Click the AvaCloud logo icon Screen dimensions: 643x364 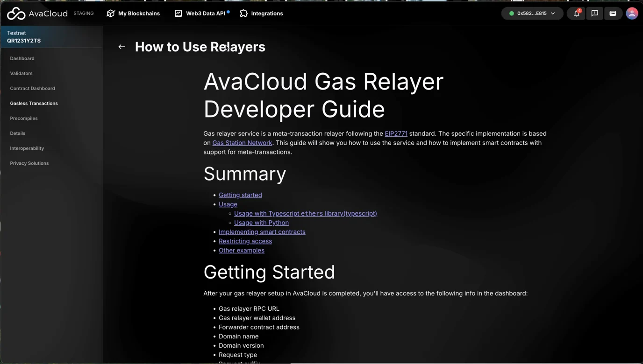click(x=16, y=14)
